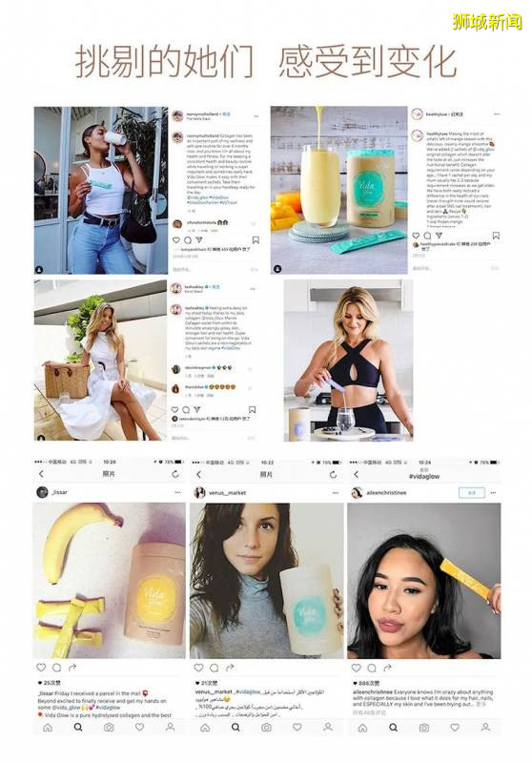Open the activity heart tab under the _lissar post
This screenshot has width=532, height=763.
[x=139, y=728]
